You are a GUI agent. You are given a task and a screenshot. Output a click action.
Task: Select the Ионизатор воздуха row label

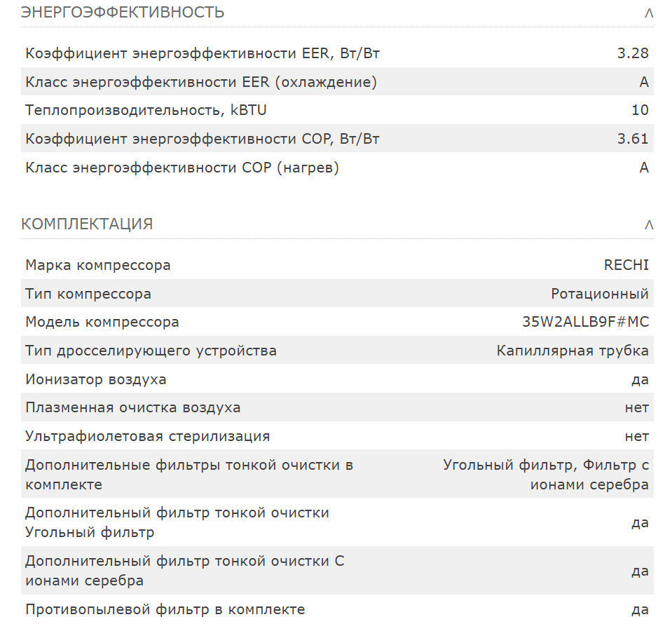(95, 379)
